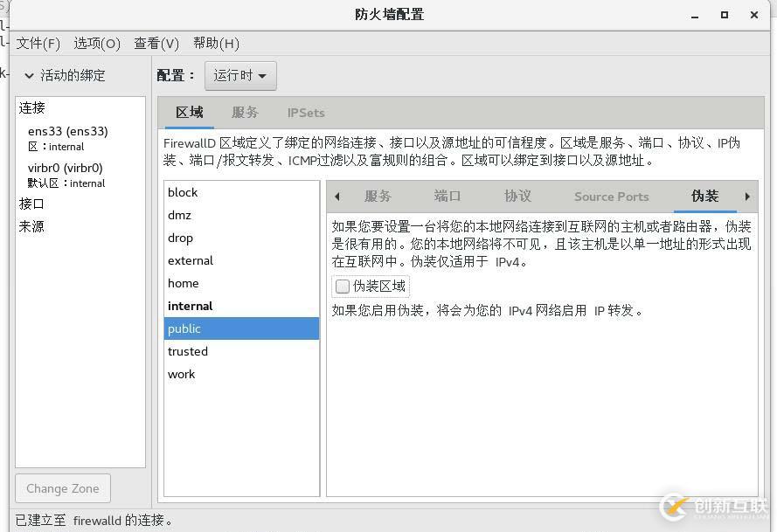Open the 选项(O) menu

click(x=97, y=44)
